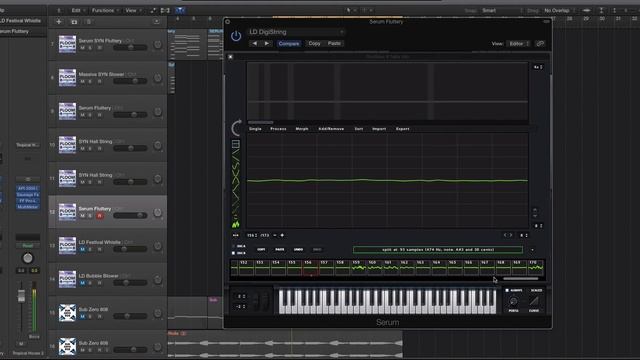This screenshot has width=640, height=360.
Task: Click the Serum SYN Fluttery track icon
Action: [x=67, y=44]
